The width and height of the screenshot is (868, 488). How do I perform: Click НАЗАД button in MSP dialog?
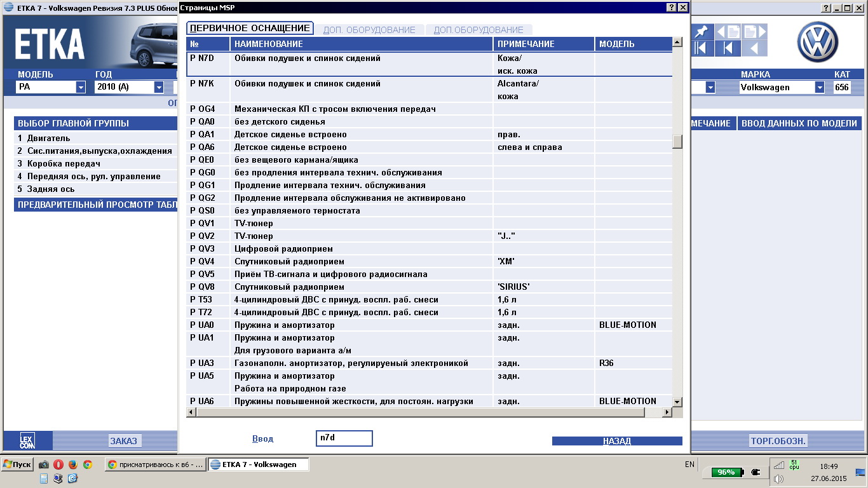pyautogui.click(x=617, y=441)
